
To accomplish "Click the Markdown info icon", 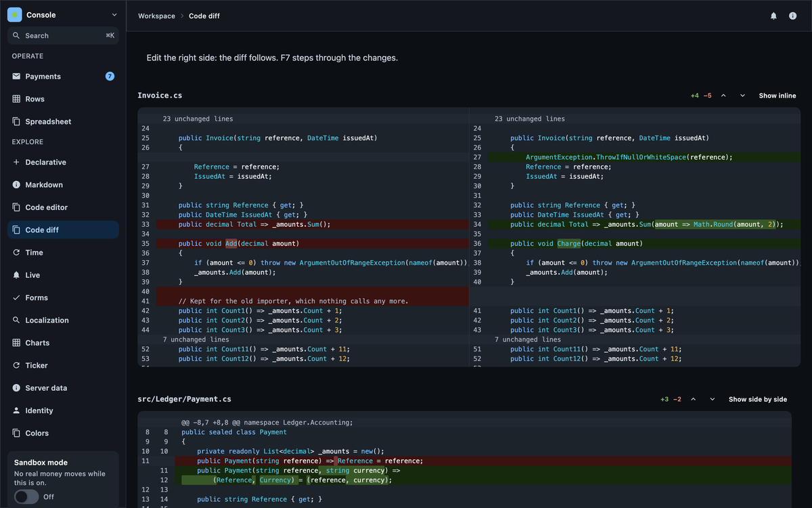I will pos(16,185).
